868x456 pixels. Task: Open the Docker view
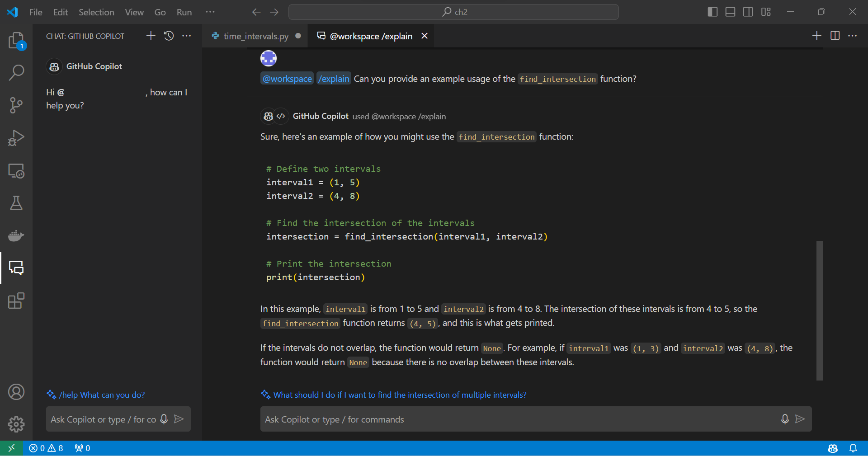16,235
